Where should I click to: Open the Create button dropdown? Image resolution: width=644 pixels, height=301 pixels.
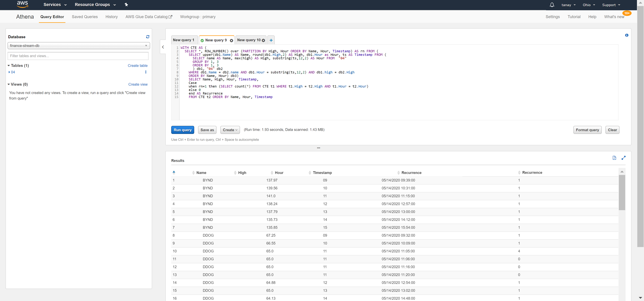[x=230, y=130]
